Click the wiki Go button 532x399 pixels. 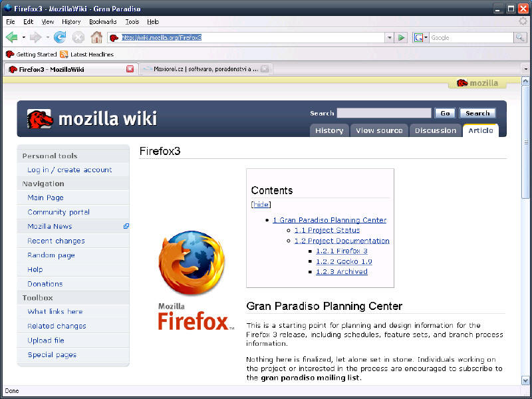coord(445,113)
